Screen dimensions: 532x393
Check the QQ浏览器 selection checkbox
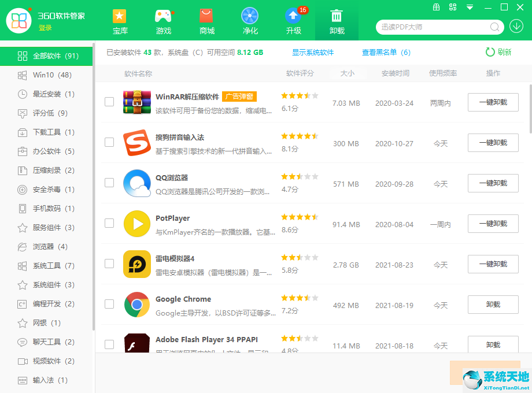109,183
